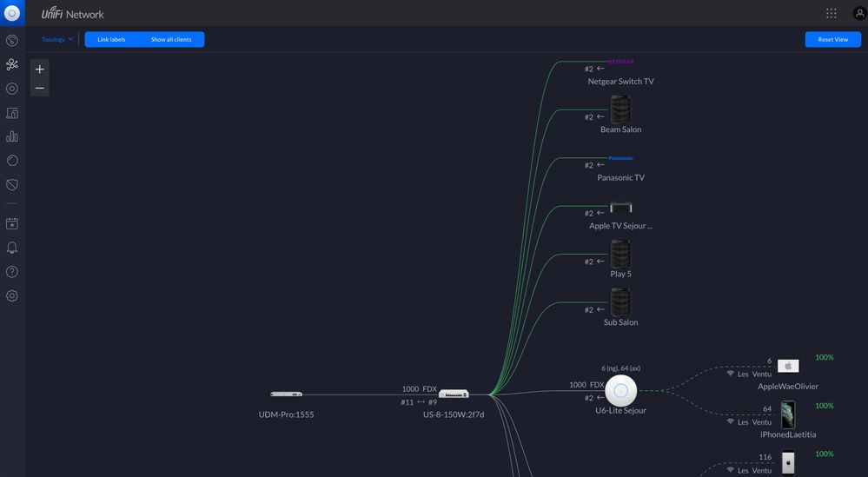Toggle the Show all clients option
The width and height of the screenshot is (868, 477).
point(171,40)
